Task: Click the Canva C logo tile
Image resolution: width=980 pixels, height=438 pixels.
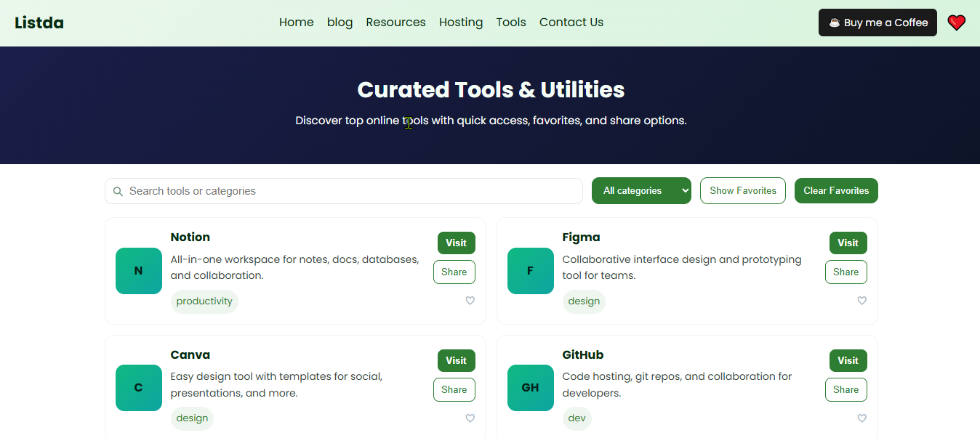Action: click(139, 388)
